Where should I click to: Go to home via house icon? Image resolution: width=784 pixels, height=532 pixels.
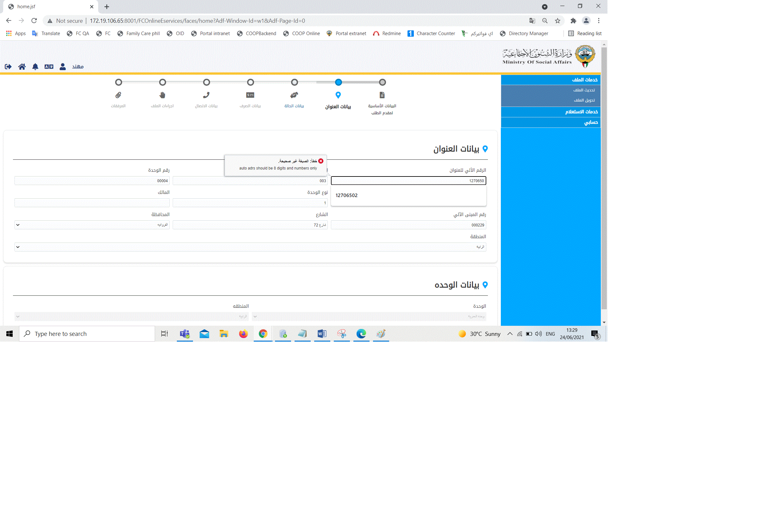click(22, 67)
